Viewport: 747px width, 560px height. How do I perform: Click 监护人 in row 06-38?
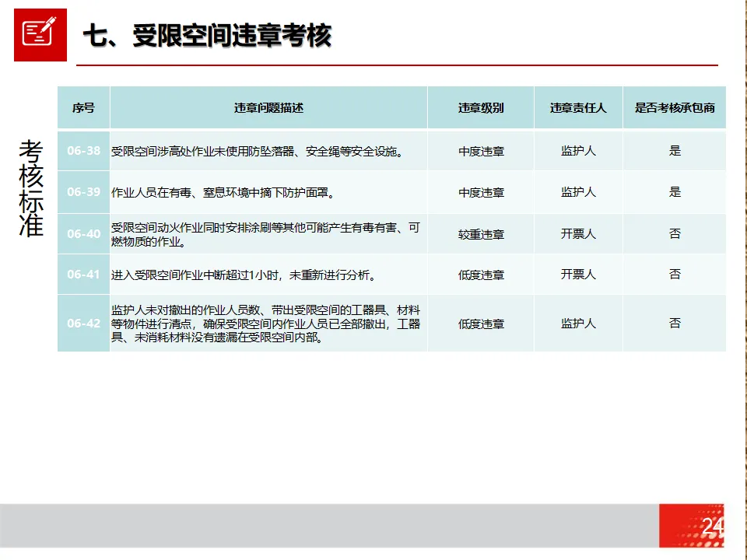(578, 151)
